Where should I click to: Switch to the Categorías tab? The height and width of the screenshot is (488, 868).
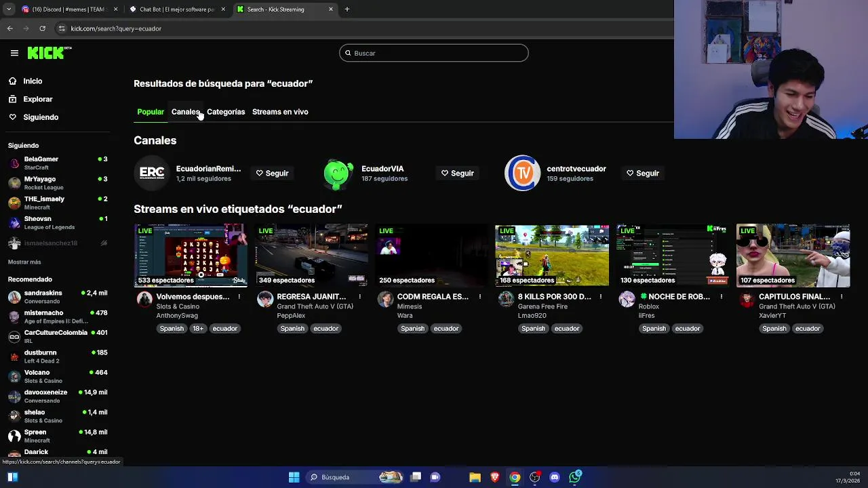click(x=226, y=112)
